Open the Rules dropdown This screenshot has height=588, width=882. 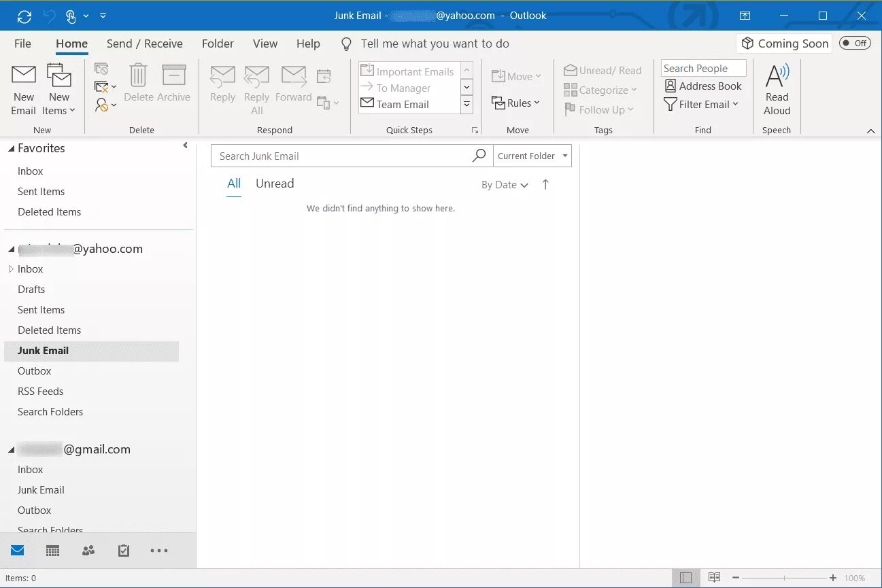click(515, 103)
